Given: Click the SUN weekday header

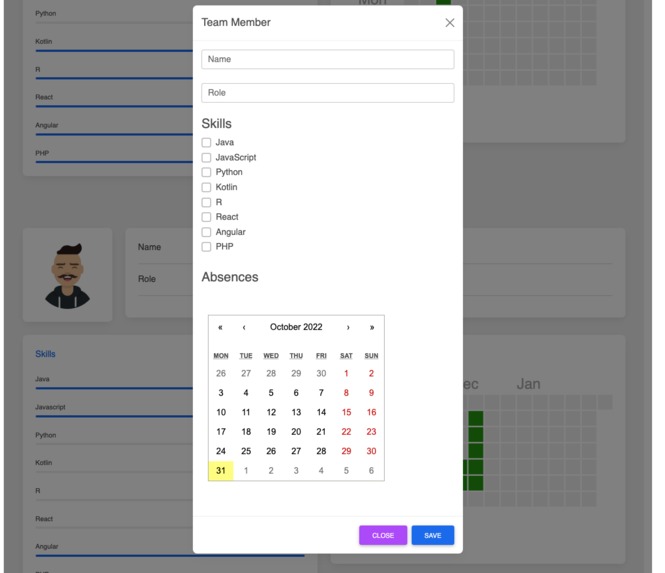Looking at the screenshot, I should coord(371,356).
